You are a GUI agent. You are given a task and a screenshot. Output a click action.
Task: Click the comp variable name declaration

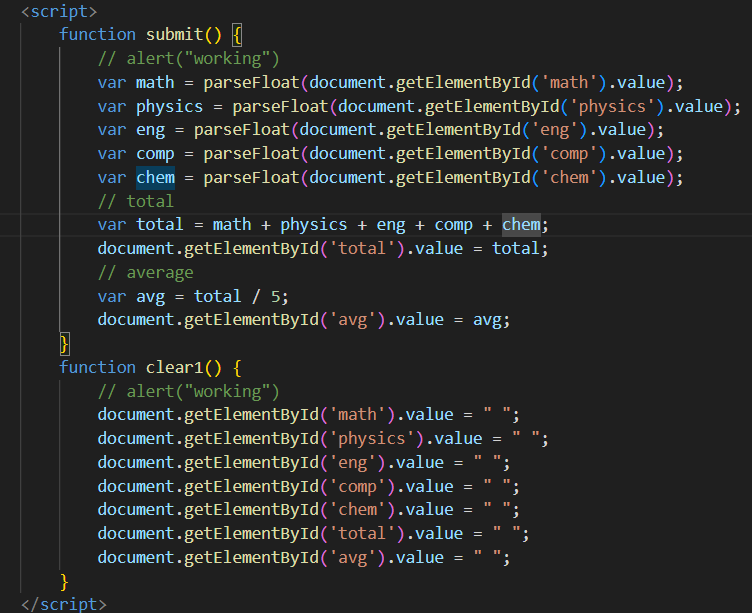tap(155, 154)
